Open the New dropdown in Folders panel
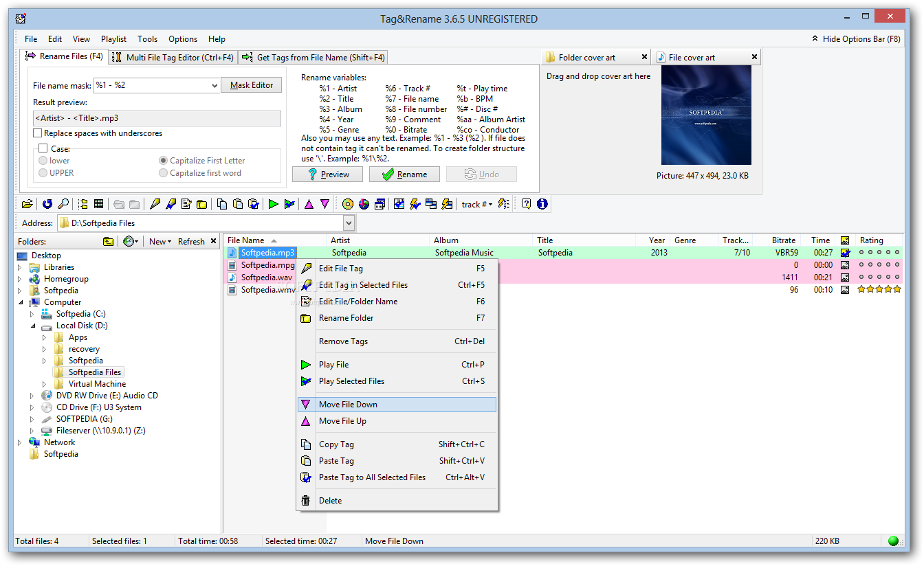The image size is (924, 566). click(x=160, y=241)
